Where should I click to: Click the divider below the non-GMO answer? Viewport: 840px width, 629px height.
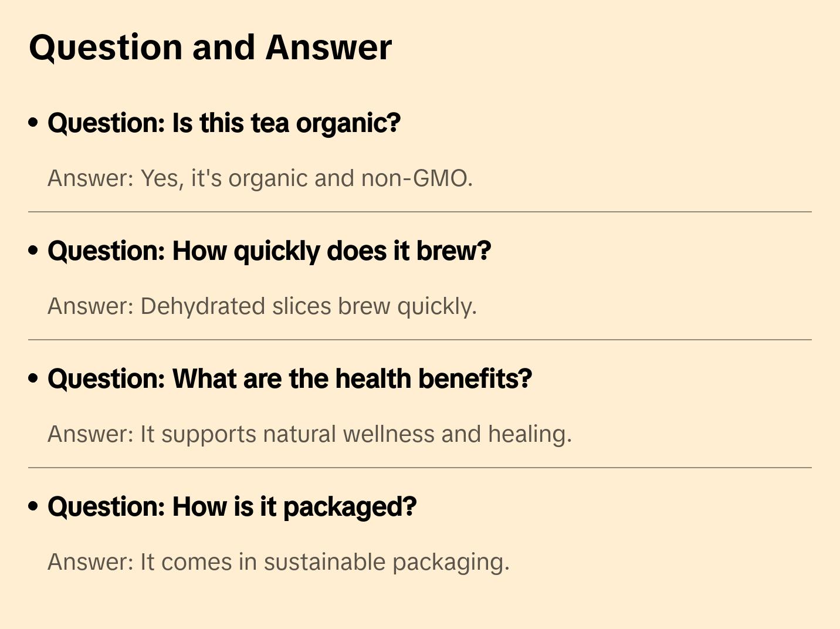420,212
